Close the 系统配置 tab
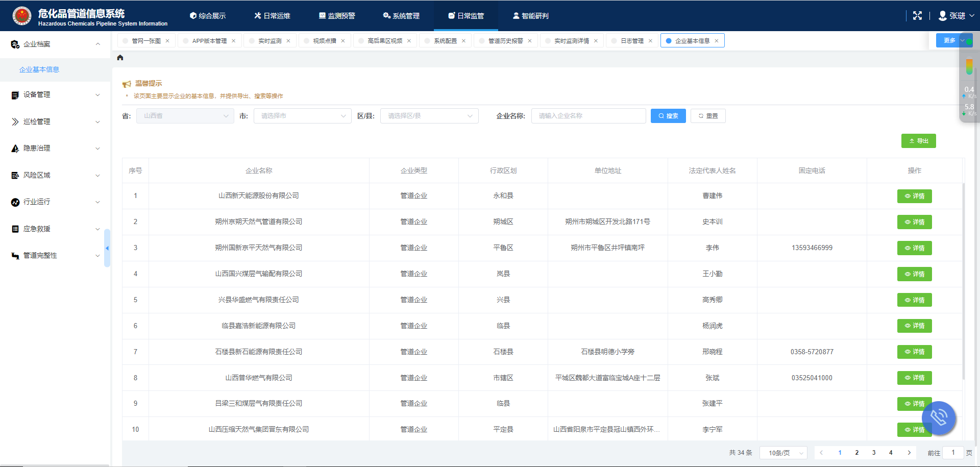Screen dimensions: 980x467 [463, 41]
